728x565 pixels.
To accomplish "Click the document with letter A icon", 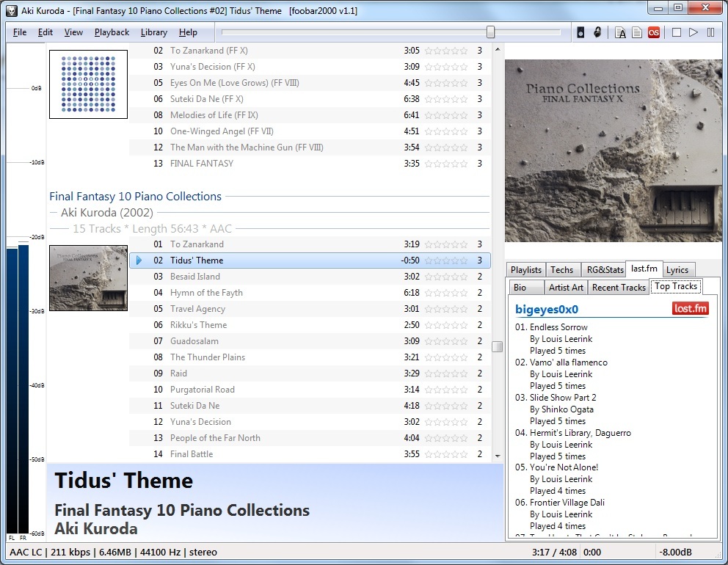I will pos(620,32).
